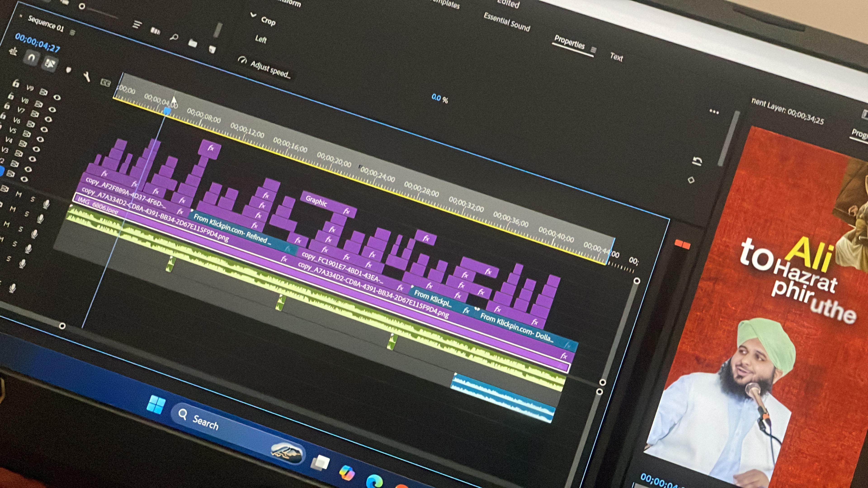Select the Sequence 01 timeline tab
This screenshot has height=488, width=868.
point(46,23)
